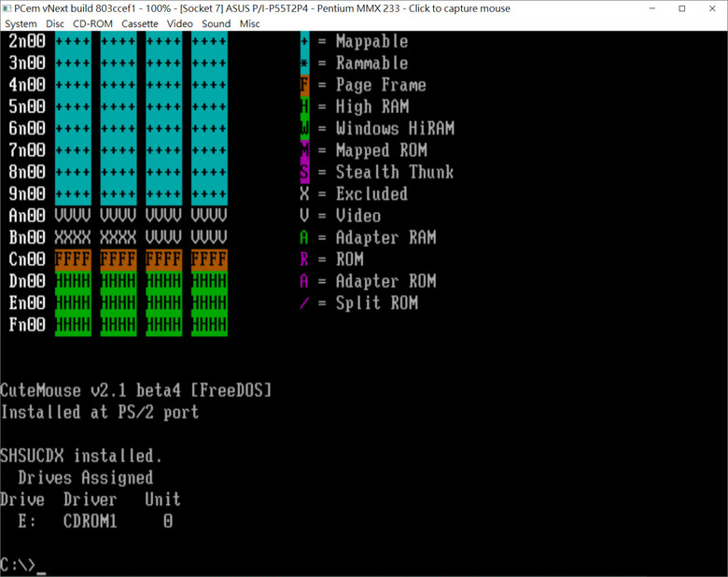This screenshot has height=577, width=728.
Task: Click the 'Cn00' row label
Action: click(27, 260)
